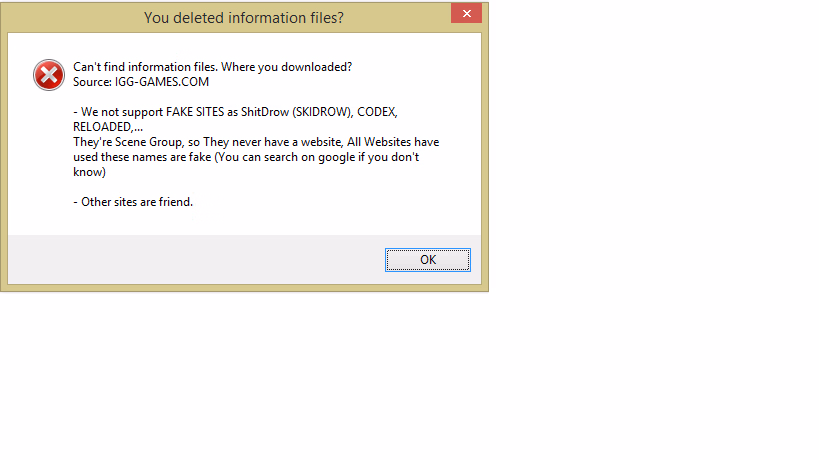This screenshot has height=460, width=819.
Task: Click the OK button
Action: pos(428,260)
